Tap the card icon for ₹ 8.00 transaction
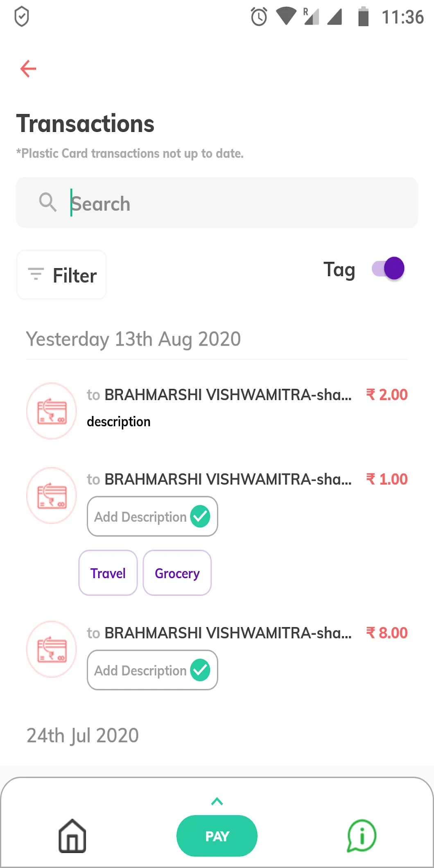The image size is (434, 868). click(x=52, y=649)
